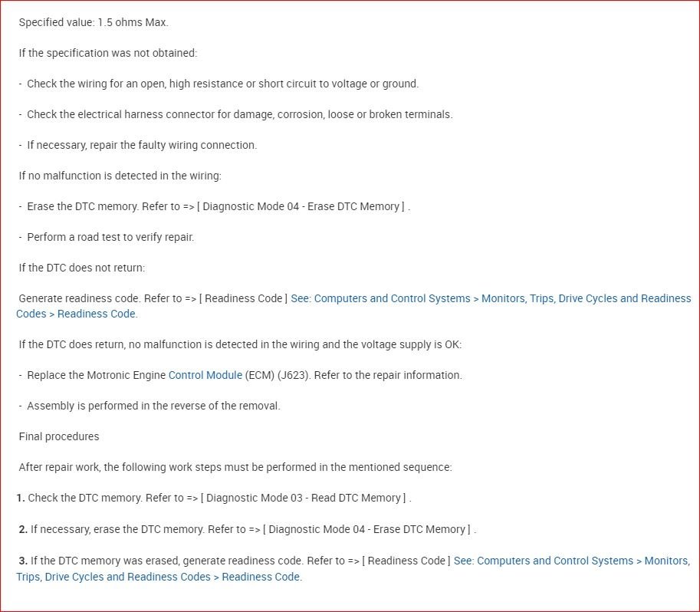
Task: Click Diagnostic Mode 04 reference in the bulleted Erase step
Action: tap(301, 206)
